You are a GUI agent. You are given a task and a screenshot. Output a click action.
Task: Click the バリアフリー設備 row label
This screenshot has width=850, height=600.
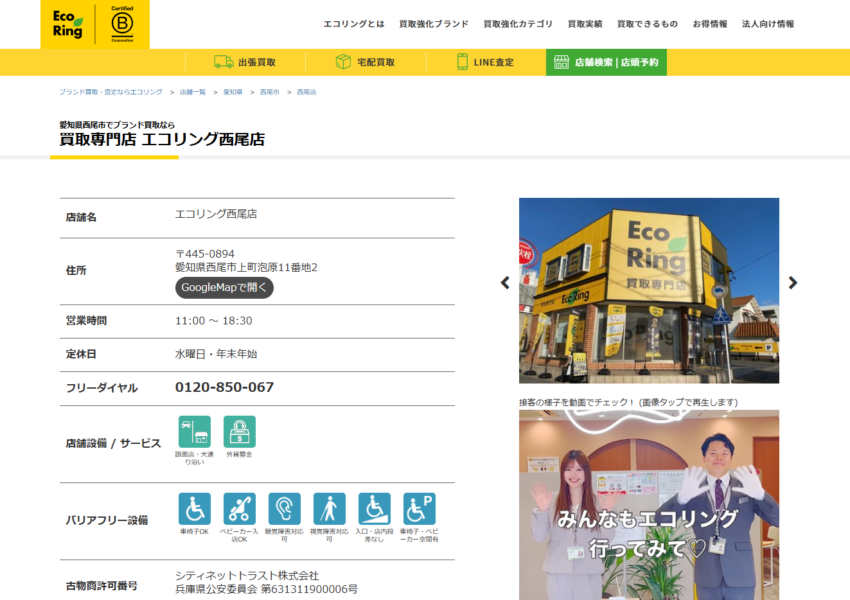[x=106, y=520]
